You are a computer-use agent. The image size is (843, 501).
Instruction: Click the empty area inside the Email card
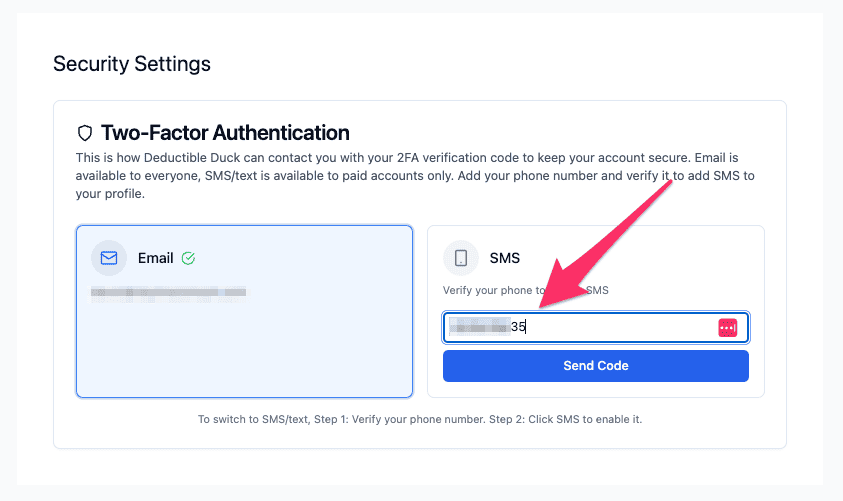(x=244, y=350)
